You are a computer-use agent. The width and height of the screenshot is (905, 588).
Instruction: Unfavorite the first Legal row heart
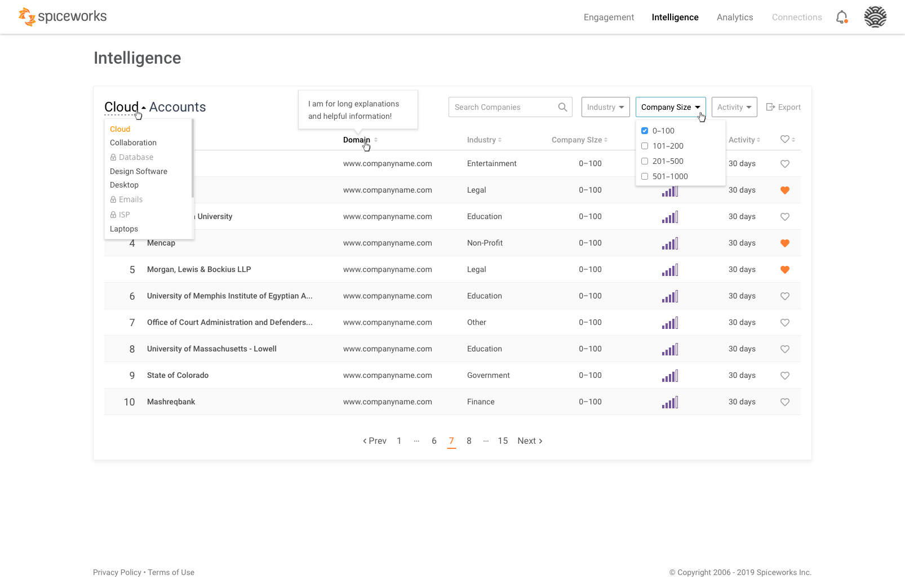point(785,190)
